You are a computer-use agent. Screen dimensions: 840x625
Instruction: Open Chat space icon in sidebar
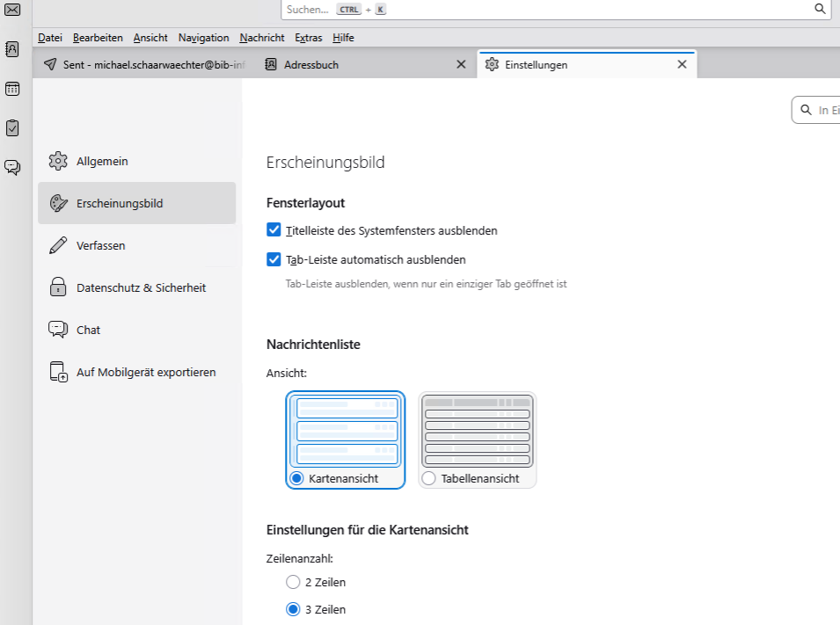pos(12,167)
